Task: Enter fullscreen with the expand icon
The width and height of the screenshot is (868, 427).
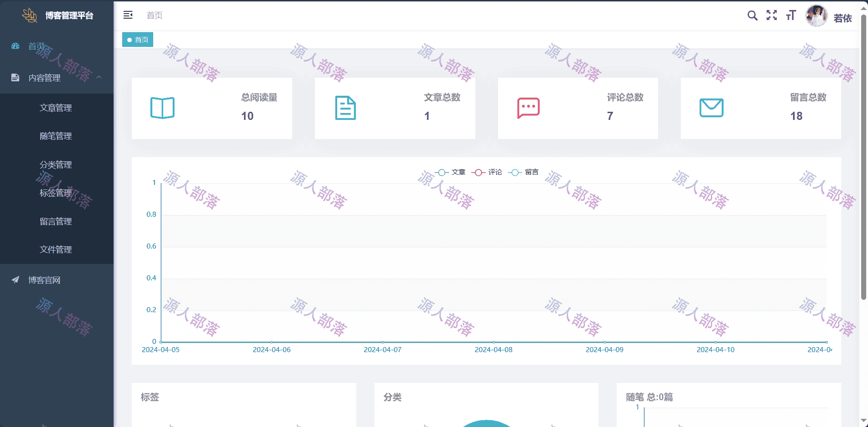Action: coord(772,15)
